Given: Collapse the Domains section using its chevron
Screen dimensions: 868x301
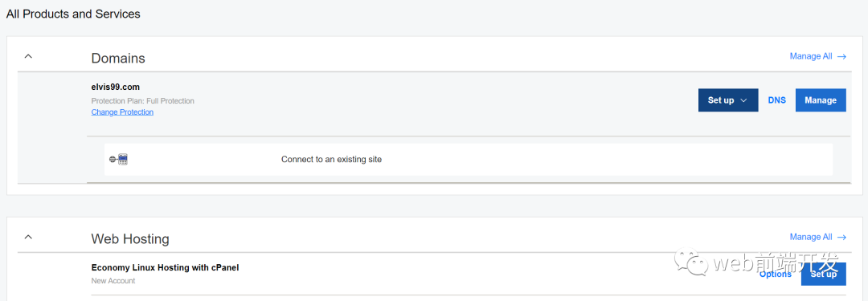Looking at the screenshot, I should (29, 56).
